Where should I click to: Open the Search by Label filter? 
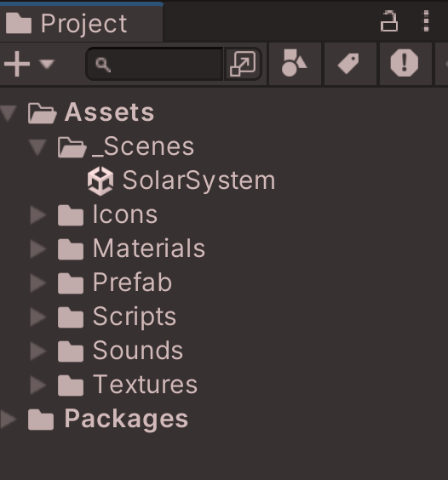[x=350, y=63]
